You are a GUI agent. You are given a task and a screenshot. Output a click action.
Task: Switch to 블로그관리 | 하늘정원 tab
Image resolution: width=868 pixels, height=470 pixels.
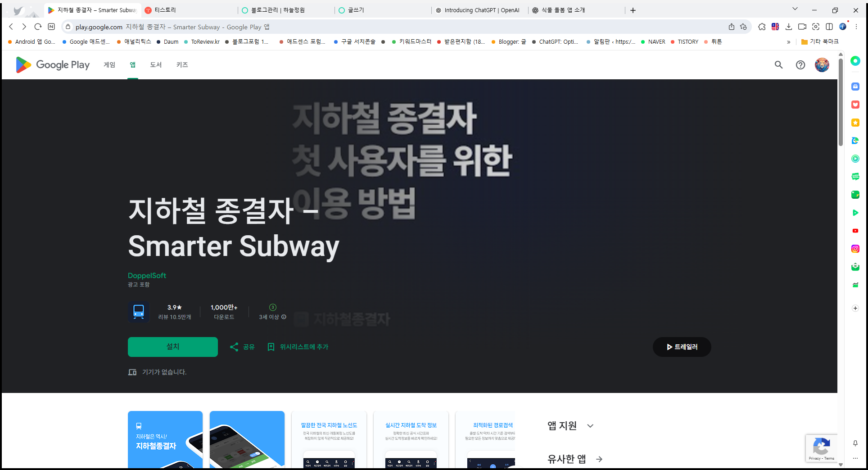[286, 10]
